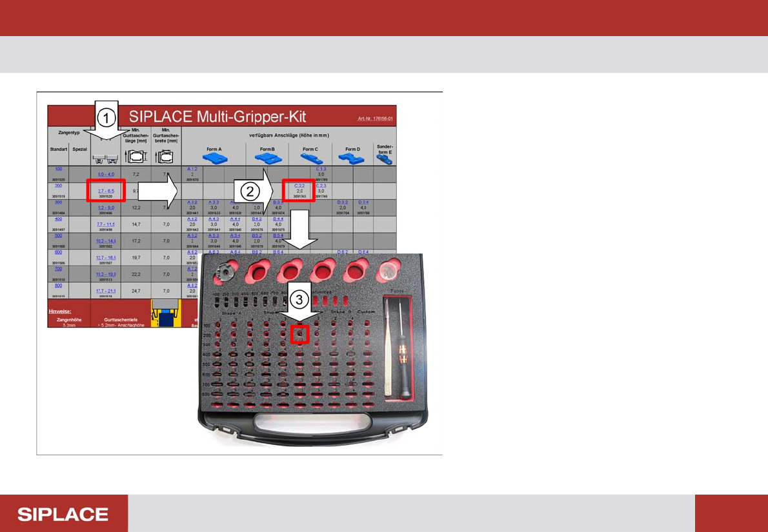Open the Zangentyp 400 link in the table

coord(58,219)
